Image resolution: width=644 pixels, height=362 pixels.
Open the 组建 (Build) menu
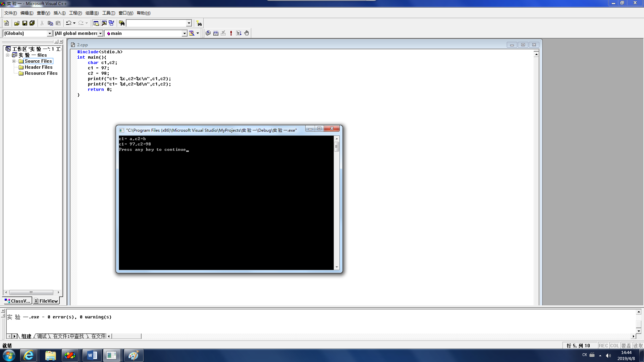[92, 13]
